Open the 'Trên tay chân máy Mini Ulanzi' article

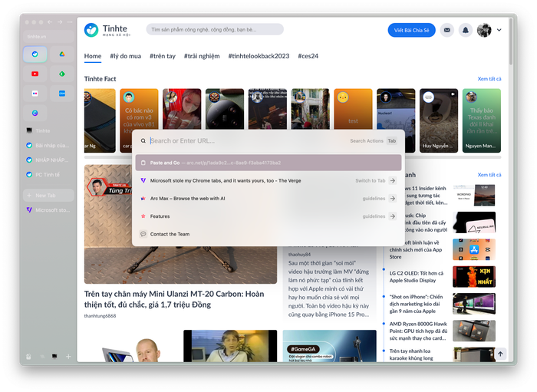tap(174, 299)
